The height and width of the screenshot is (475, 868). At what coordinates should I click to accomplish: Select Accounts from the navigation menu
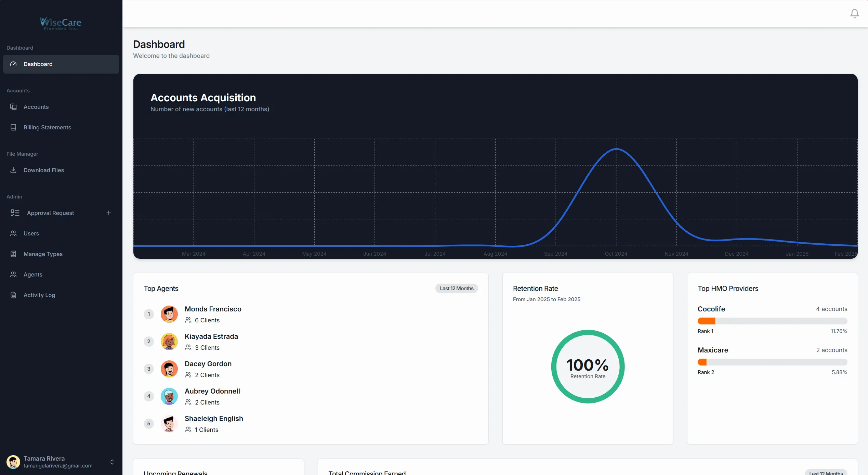[x=36, y=107]
